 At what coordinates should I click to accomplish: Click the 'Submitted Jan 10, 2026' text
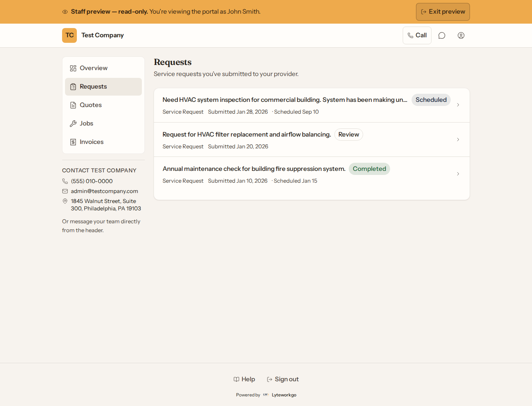coord(238,181)
